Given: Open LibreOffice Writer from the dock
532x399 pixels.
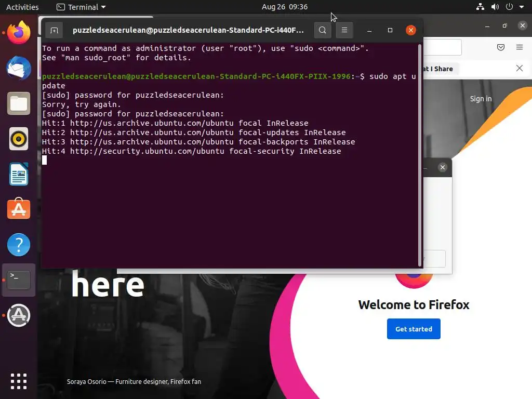Looking at the screenshot, I should tap(19, 174).
